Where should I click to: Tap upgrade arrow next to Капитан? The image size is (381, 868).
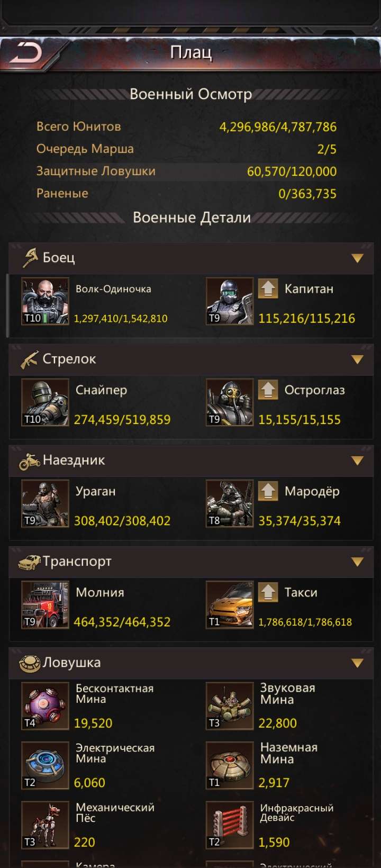point(268,288)
